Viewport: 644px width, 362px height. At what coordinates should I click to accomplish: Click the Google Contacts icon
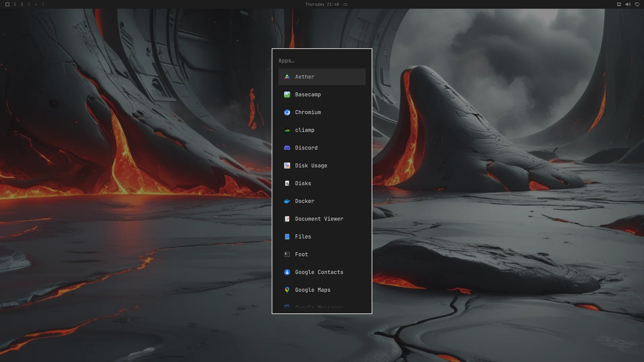coord(287,272)
